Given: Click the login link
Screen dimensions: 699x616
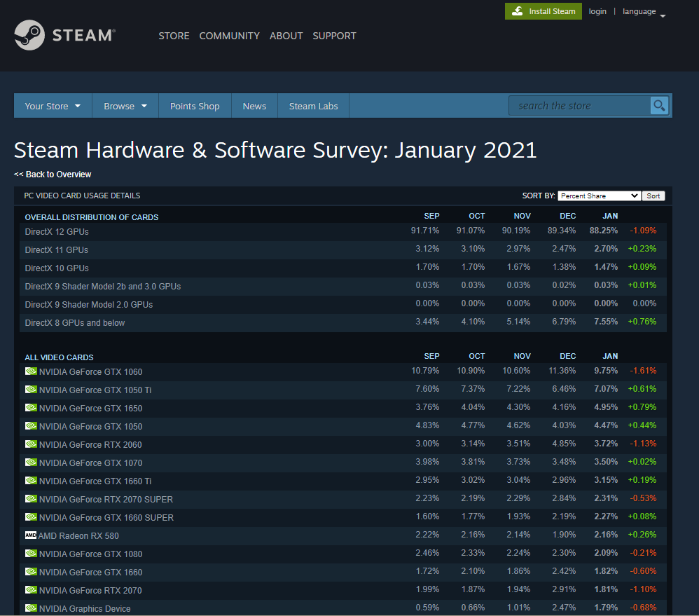Looking at the screenshot, I should tap(597, 12).
